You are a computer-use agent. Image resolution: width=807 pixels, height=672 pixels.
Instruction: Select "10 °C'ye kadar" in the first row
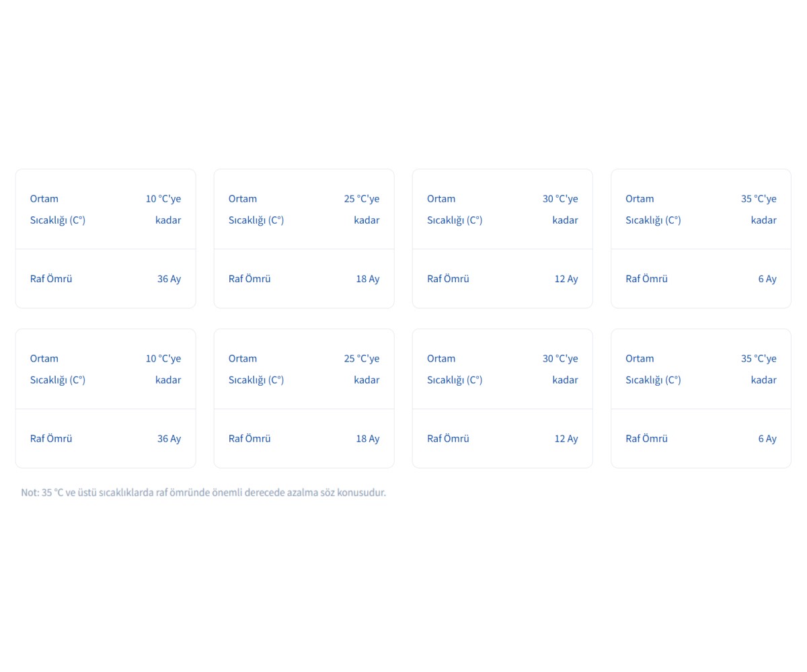163,209
